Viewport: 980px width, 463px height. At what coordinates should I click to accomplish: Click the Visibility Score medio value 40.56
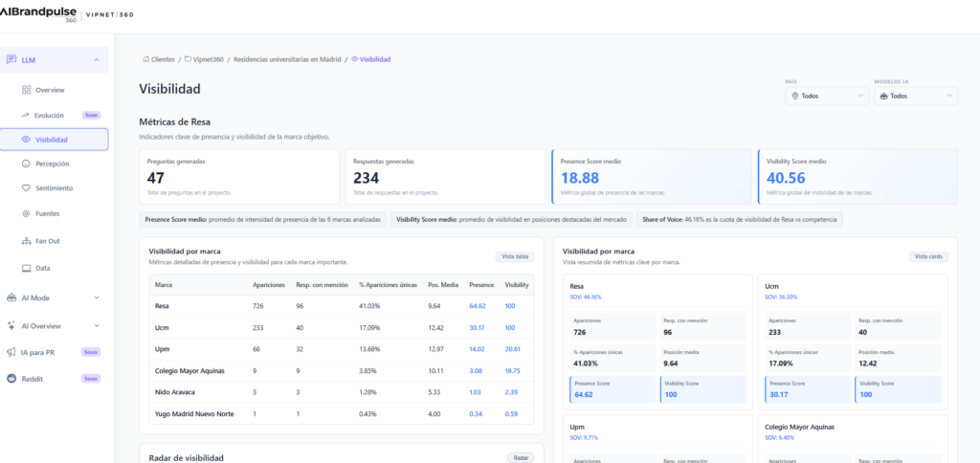pos(787,178)
